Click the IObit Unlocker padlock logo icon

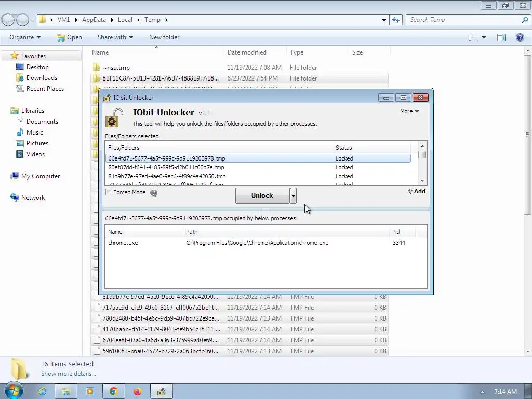[114, 118]
